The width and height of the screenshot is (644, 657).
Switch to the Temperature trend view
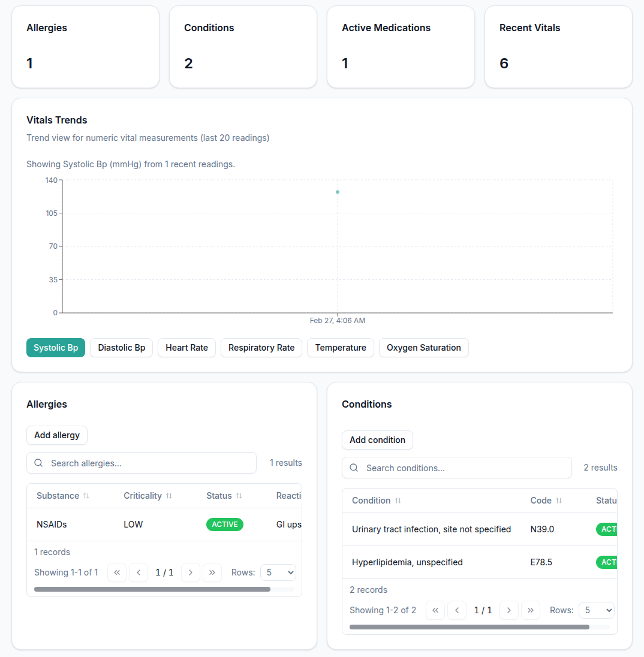(340, 348)
